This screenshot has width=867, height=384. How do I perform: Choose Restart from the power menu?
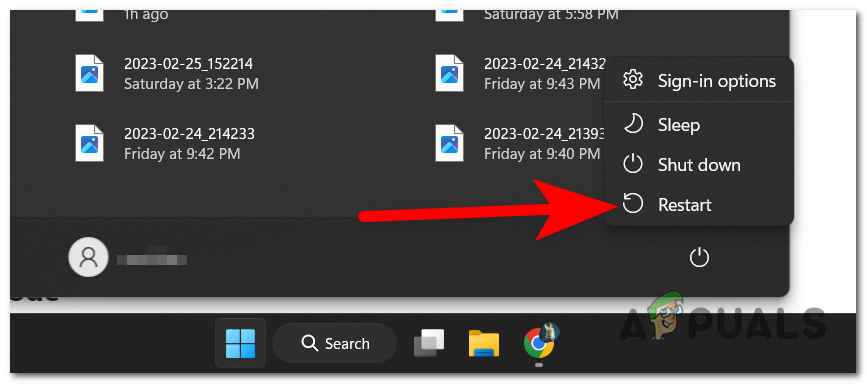coord(699,205)
